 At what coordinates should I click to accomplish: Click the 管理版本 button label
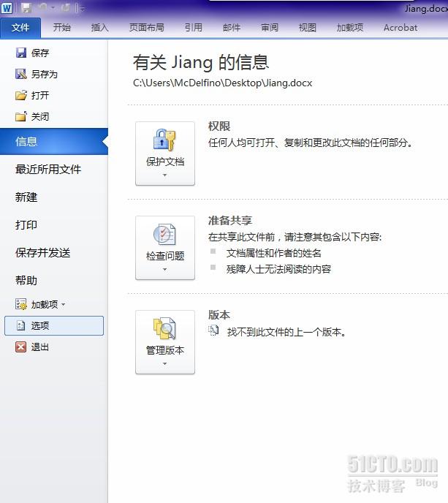(165, 350)
